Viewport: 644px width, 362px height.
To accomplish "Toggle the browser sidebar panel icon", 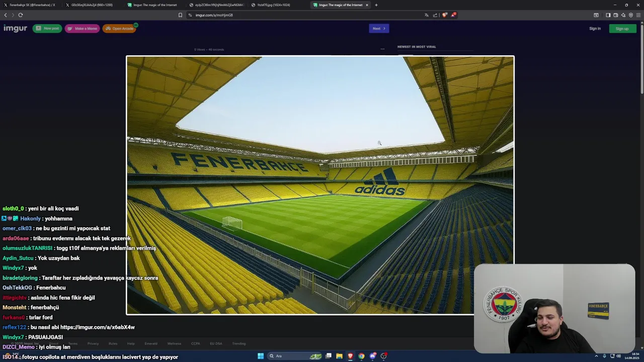I will click(x=608, y=15).
